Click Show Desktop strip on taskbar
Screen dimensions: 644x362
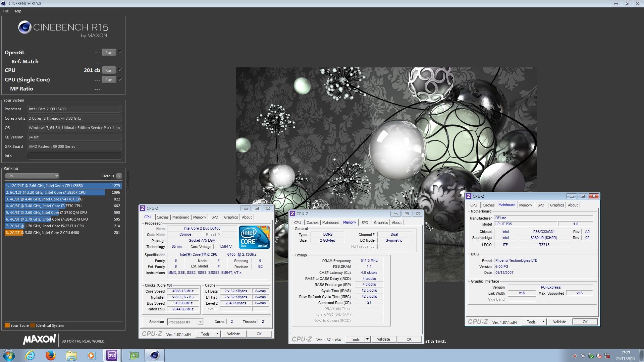tap(641, 356)
